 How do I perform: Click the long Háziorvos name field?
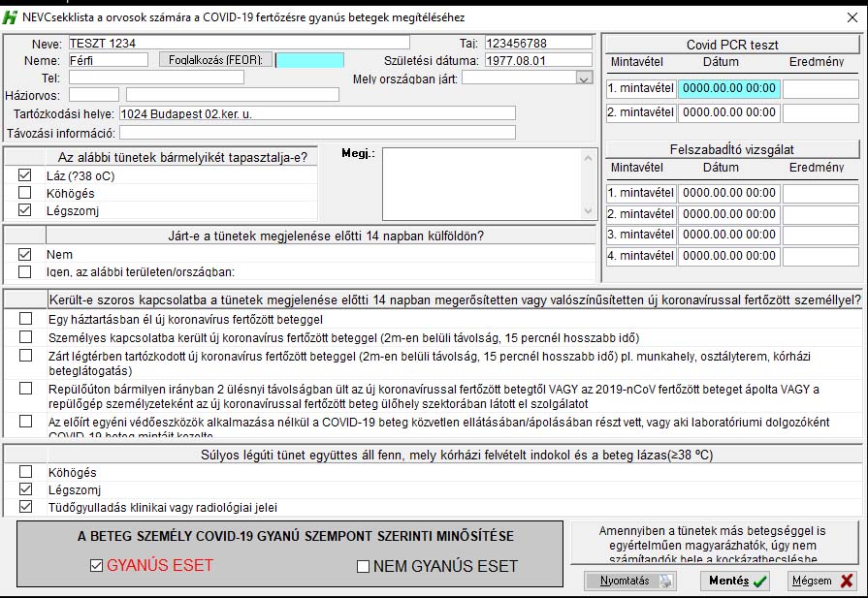[x=233, y=95]
